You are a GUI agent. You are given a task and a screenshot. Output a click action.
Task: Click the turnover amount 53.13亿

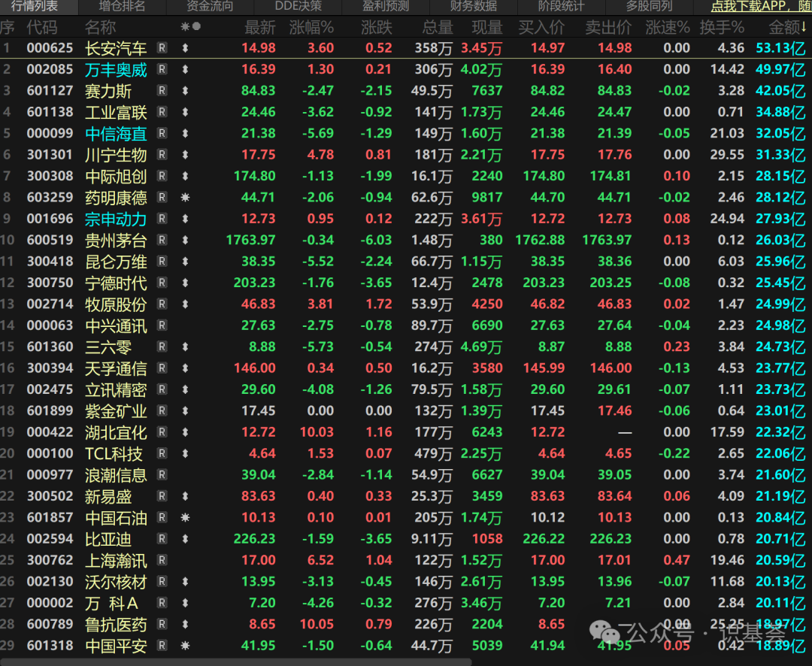coord(781,48)
